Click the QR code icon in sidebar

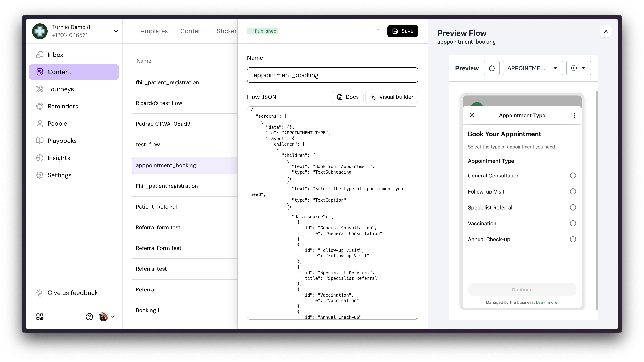(40, 317)
